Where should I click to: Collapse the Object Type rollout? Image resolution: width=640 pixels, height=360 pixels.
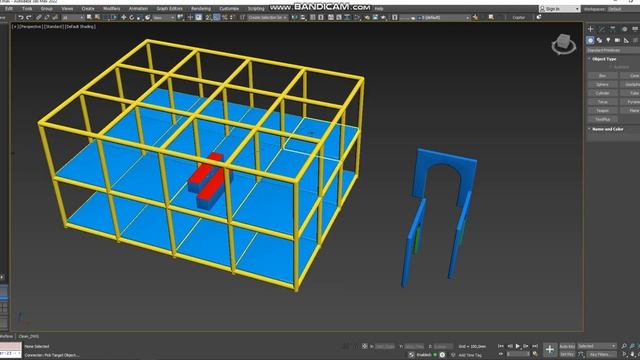[604, 59]
